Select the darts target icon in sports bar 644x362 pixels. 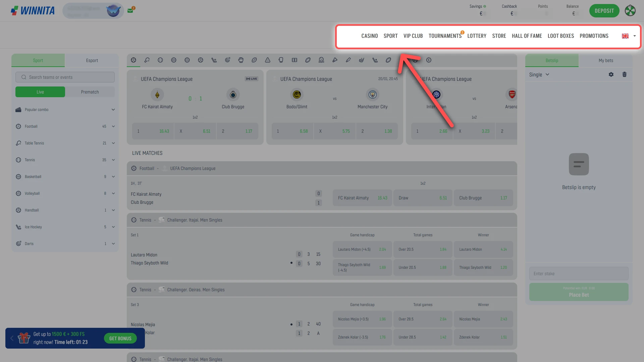pyautogui.click(x=227, y=60)
